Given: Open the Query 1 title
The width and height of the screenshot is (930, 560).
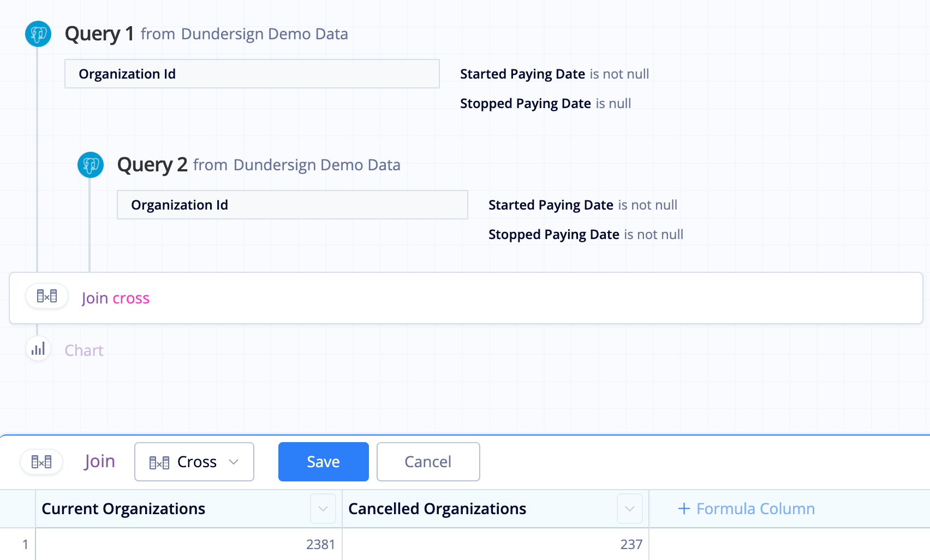Looking at the screenshot, I should pos(99,34).
